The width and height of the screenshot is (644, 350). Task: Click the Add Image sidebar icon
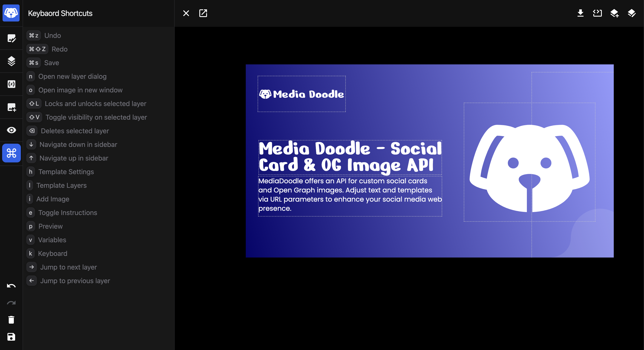coord(11,107)
